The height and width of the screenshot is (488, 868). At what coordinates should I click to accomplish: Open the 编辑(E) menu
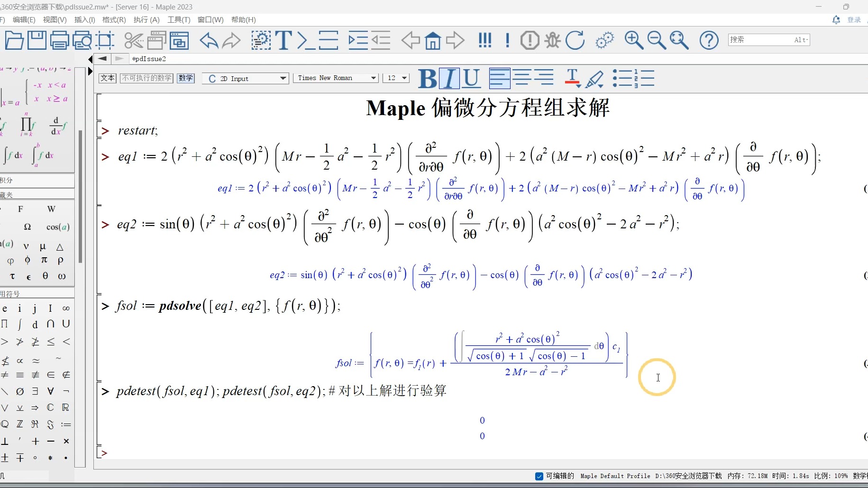(x=24, y=19)
